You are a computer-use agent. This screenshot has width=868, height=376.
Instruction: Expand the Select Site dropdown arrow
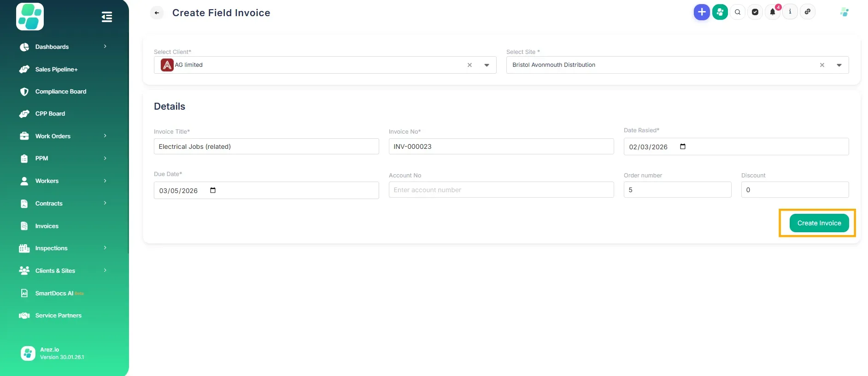click(839, 65)
